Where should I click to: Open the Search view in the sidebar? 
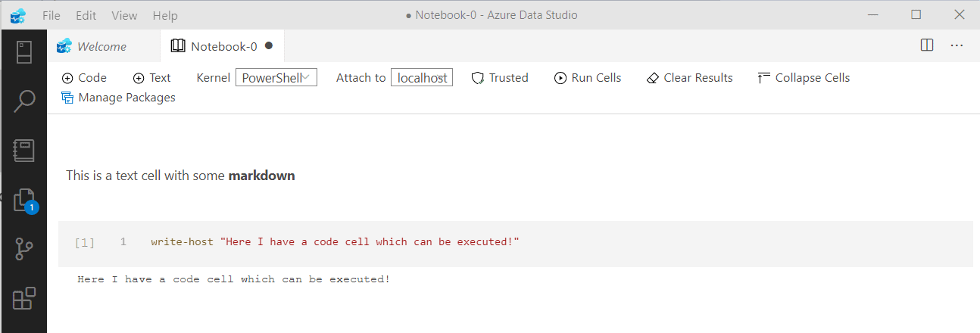[24, 101]
